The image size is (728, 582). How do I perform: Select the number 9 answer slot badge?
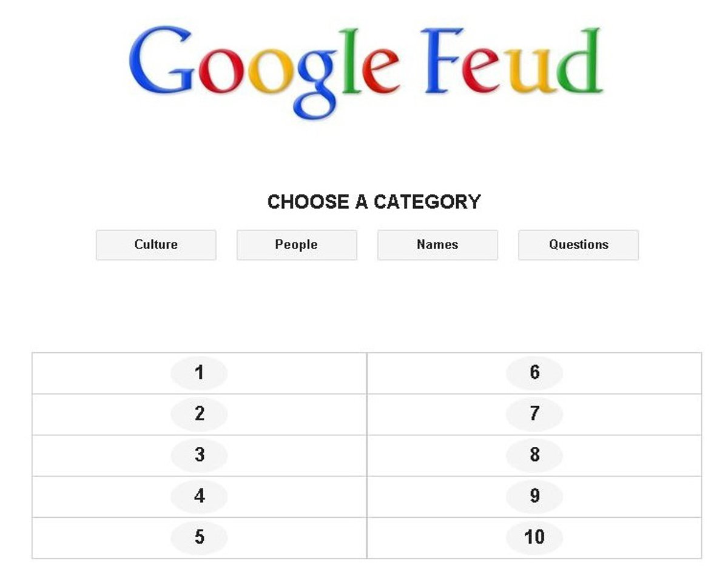[534, 497]
